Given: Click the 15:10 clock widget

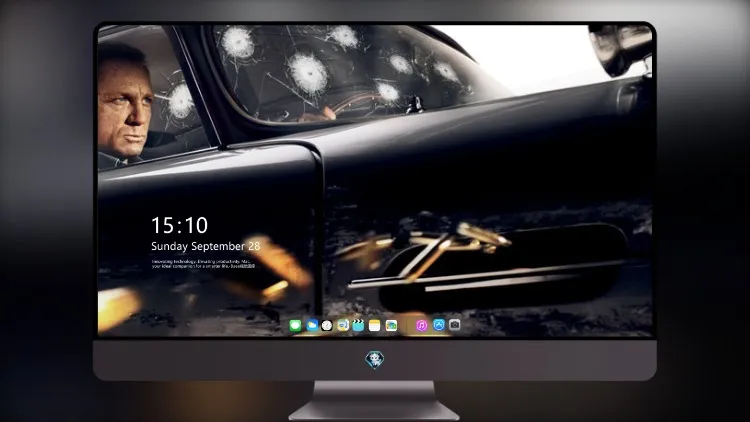Looking at the screenshot, I should (x=179, y=225).
